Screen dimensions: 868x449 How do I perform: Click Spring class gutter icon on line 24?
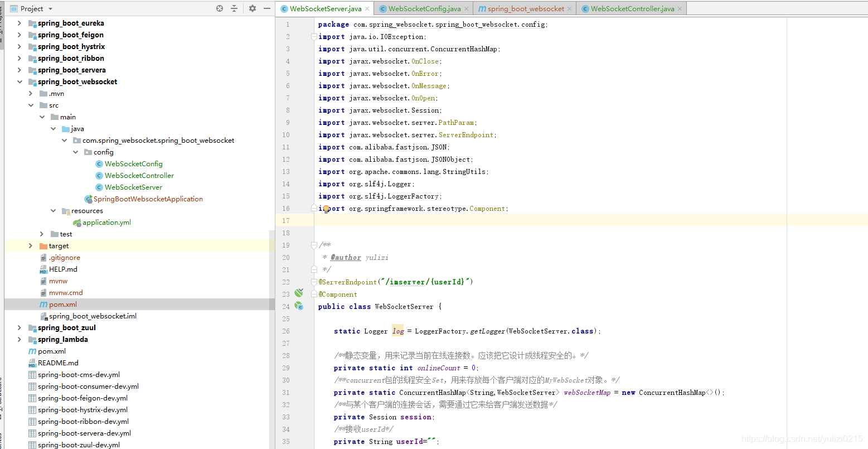click(x=299, y=306)
